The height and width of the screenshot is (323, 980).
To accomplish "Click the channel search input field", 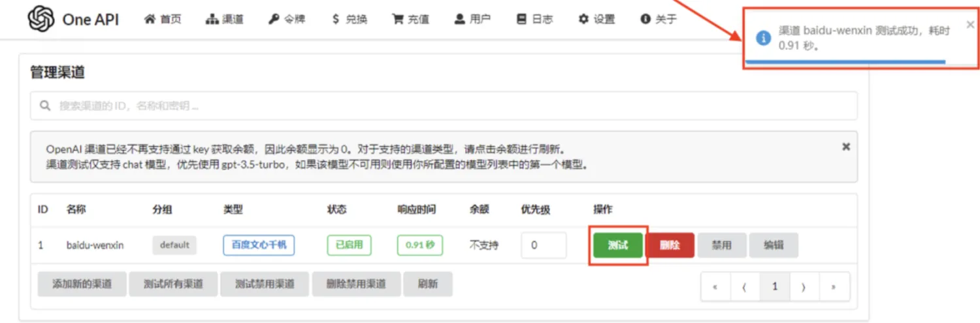I will pos(444,105).
